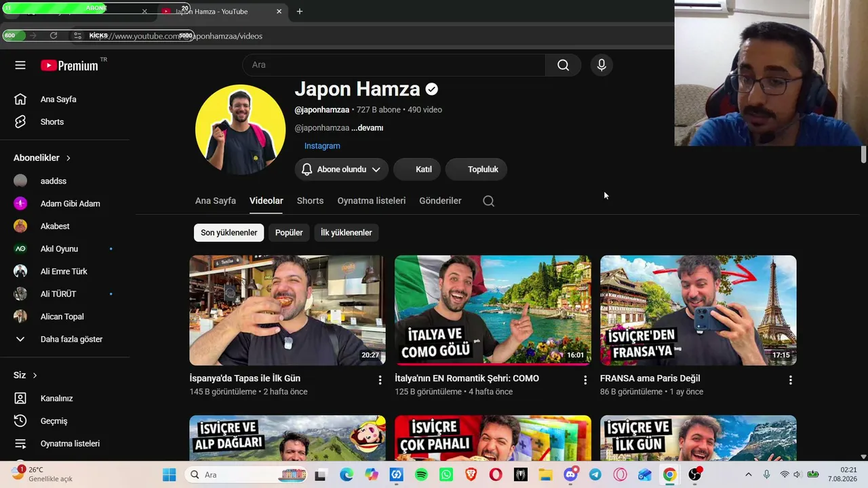Switch to Gönderiler tab
This screenshot has width=868, height=488.
pyautogui.click(x=440, y=201)
